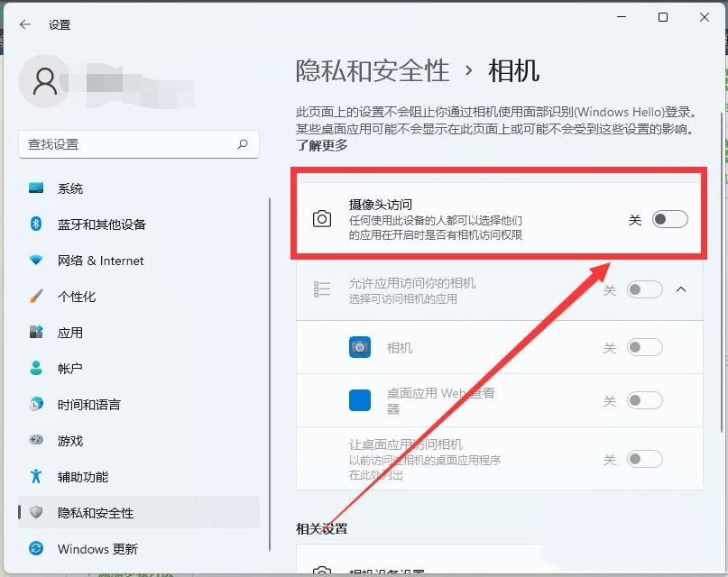Click the 查找设置 search field

coord(126,144)
